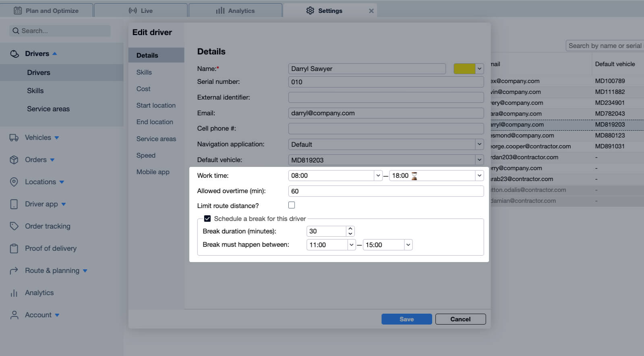Click the Allowed overtime input field
Viewport: 644px width, 356px height.
386,191
